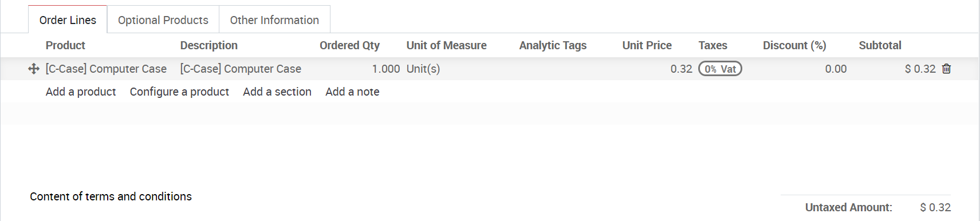Edit the discount 0.00 cell

pyautogui.click(x=805, y=69)
